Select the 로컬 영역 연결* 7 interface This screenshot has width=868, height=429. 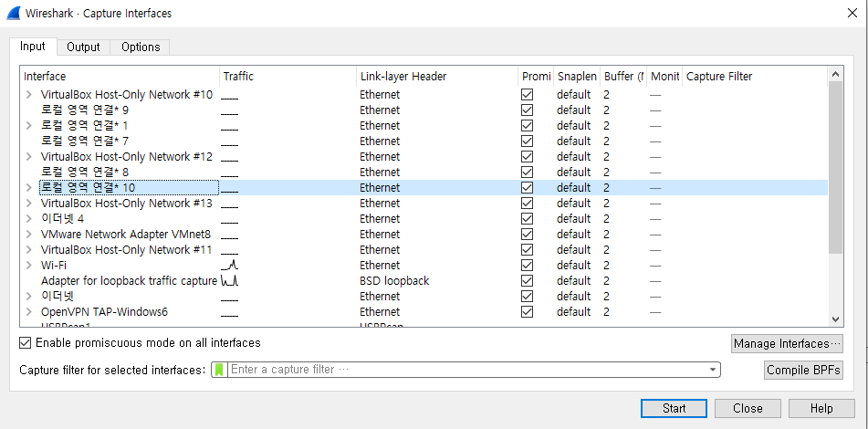(85, 141)
